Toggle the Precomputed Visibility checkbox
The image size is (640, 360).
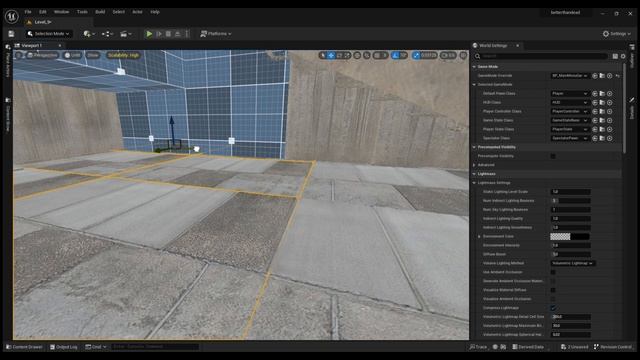click(x=553, y=156)
